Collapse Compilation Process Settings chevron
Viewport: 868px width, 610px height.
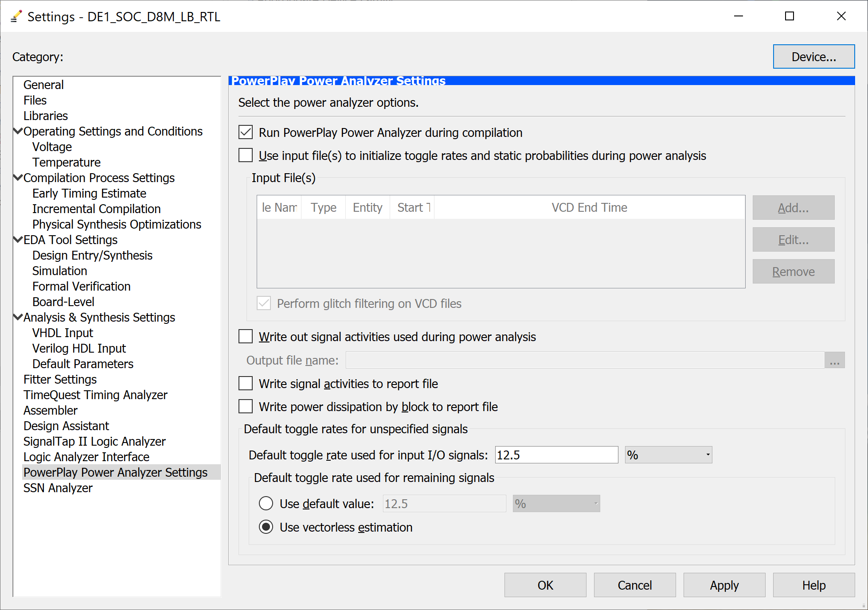[x=18, y=178]
